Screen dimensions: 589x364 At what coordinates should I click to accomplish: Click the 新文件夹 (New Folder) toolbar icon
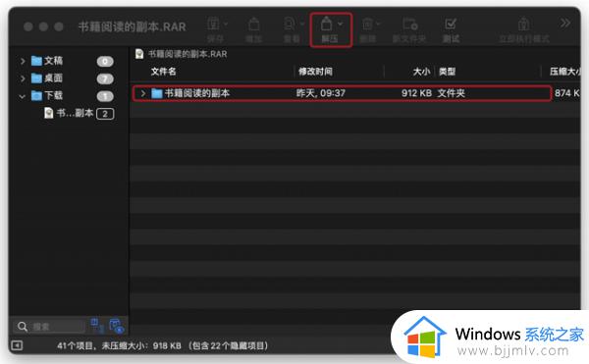[x=409, y=24]
